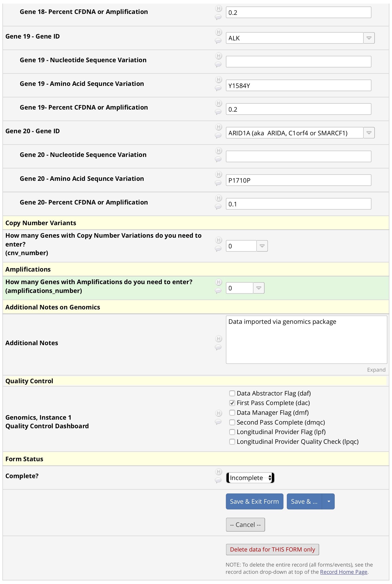The height and width of the screenshot is (584, 392).
Task: View history for Gene 19 Amino Acid Variation
Action: click(218, 80)
